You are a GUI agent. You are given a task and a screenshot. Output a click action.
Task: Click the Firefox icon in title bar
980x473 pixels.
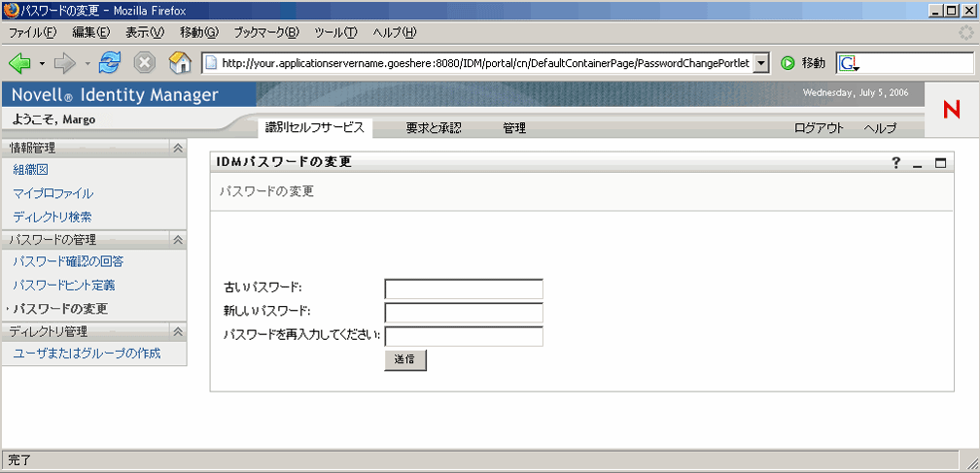(x=10, y=11)
